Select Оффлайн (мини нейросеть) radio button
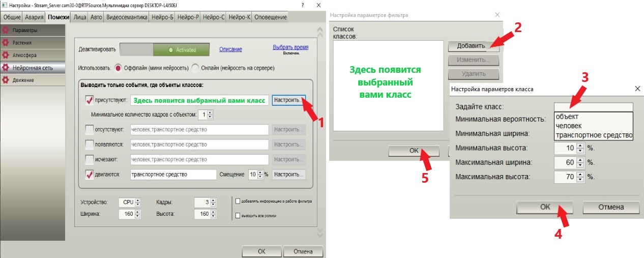The width and height of the screenshot is (644, 258). pyautogui.click(x=119, y=68)
